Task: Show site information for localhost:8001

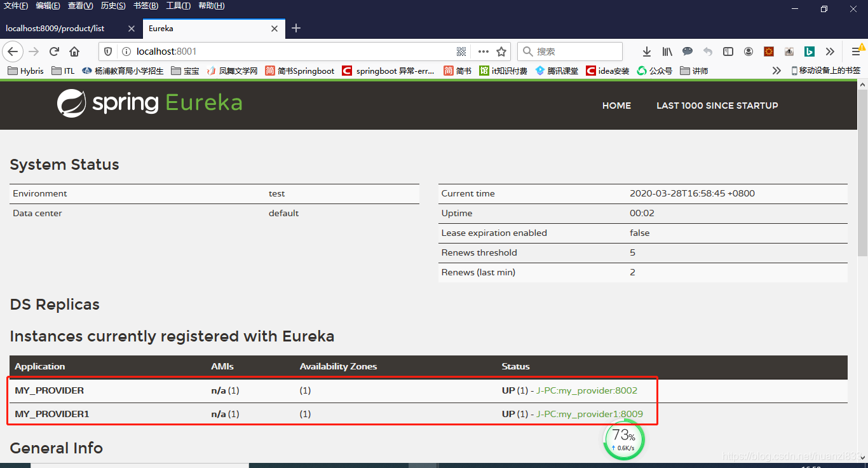Action: pos(126,52)
